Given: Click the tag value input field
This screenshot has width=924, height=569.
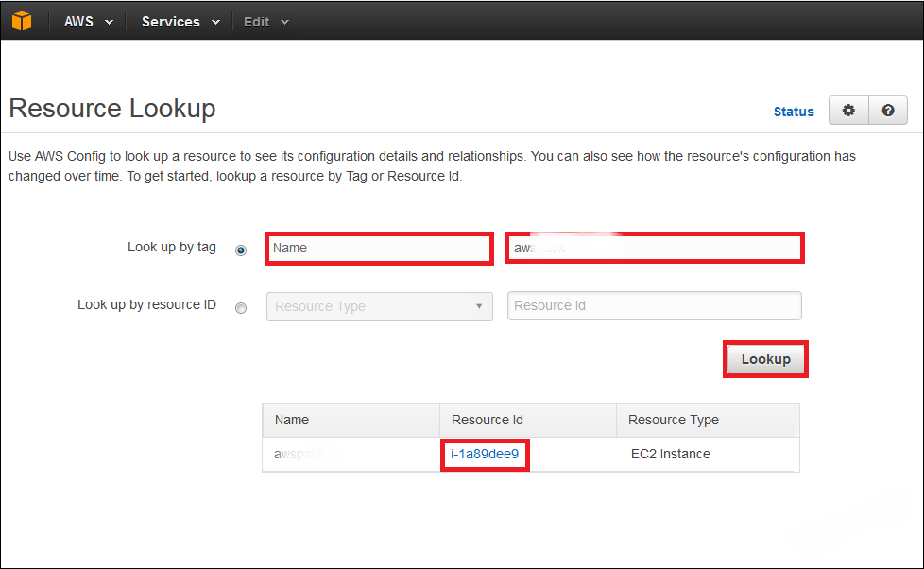Looking at the screenshot, I should (654, 248).
